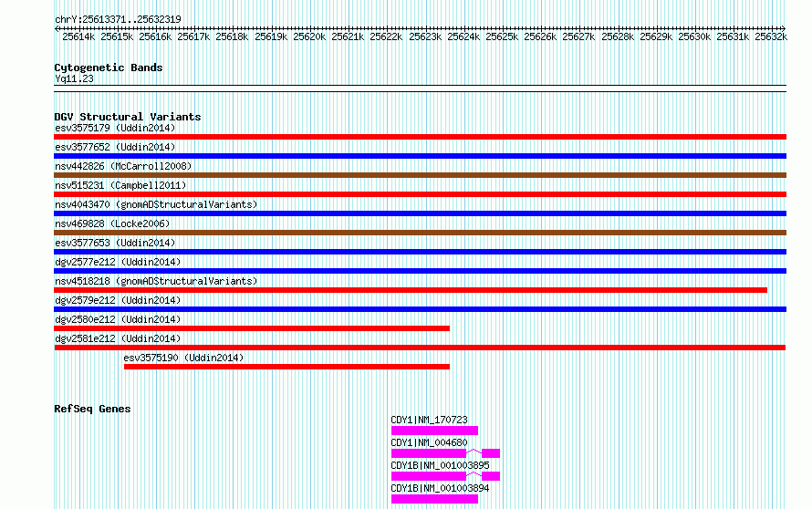
Task: Click the 25618k ruler position
Action: tap(232, 36)
